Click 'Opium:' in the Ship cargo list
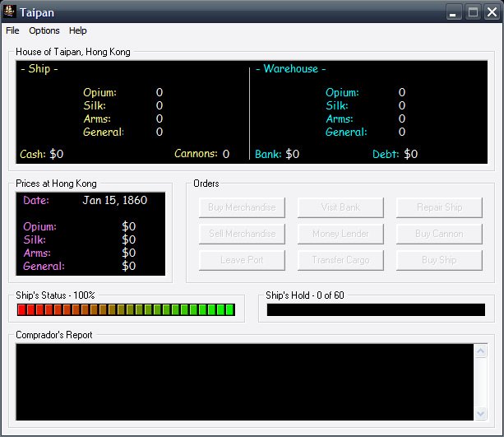The height and width of the screenshot is (437, 504). [x=100, y=93]
